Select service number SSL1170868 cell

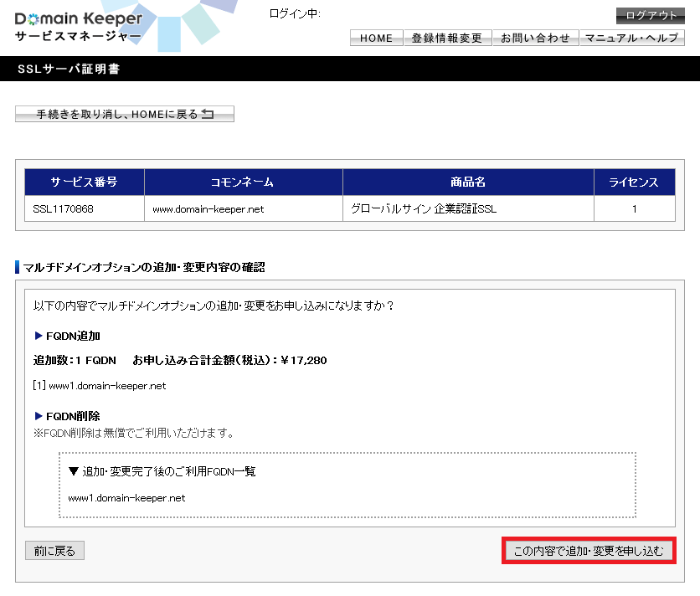(x=85, y=208)
